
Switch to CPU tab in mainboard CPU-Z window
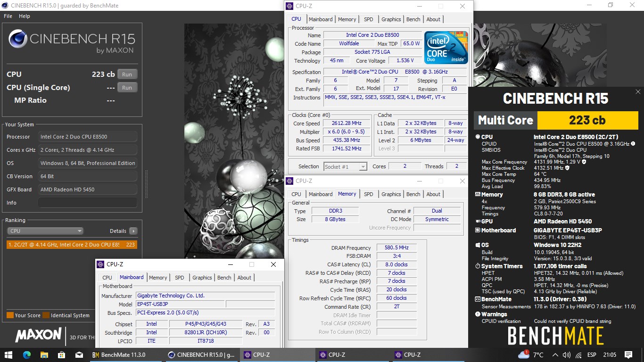[107, 278]
